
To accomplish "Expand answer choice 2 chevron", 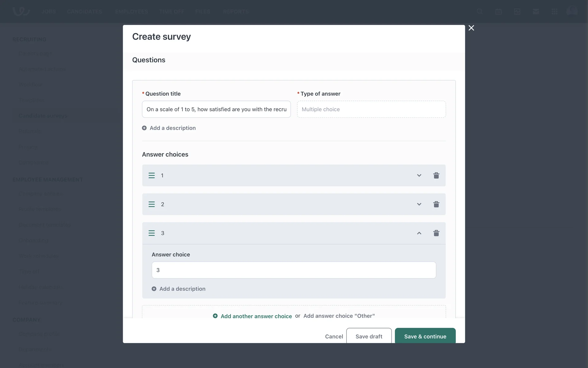I will click(419, 204).
